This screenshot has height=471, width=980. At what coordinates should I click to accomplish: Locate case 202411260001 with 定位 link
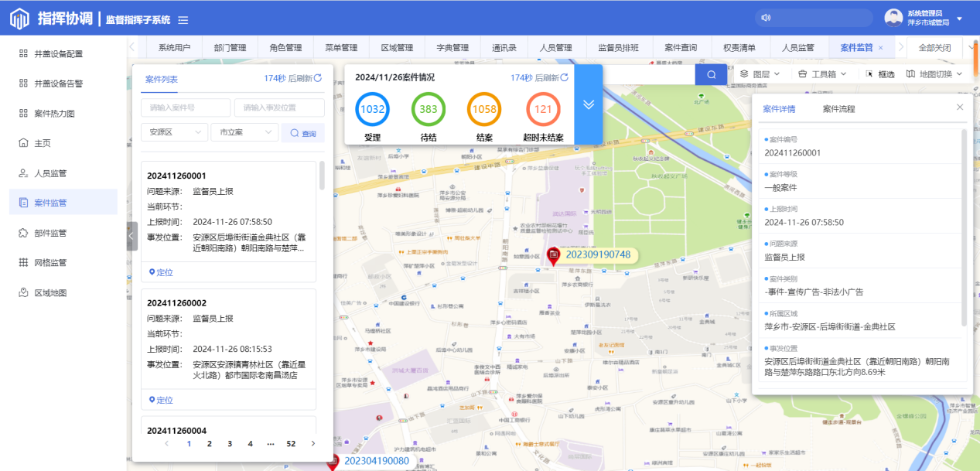(x=161, y=272)
